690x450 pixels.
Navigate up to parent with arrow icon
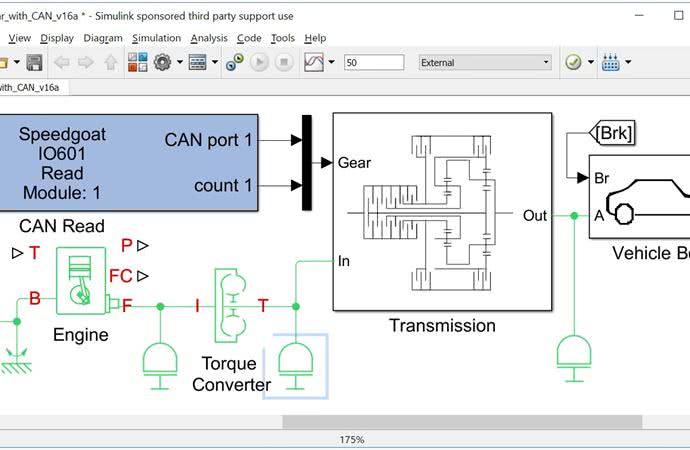click(x=111, y=62)
